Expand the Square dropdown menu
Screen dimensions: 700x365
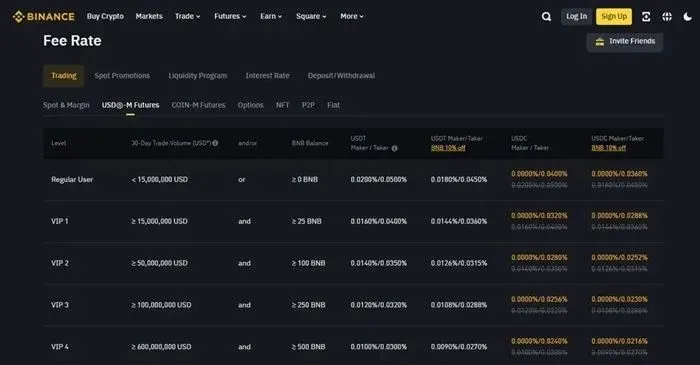(311, 17)
